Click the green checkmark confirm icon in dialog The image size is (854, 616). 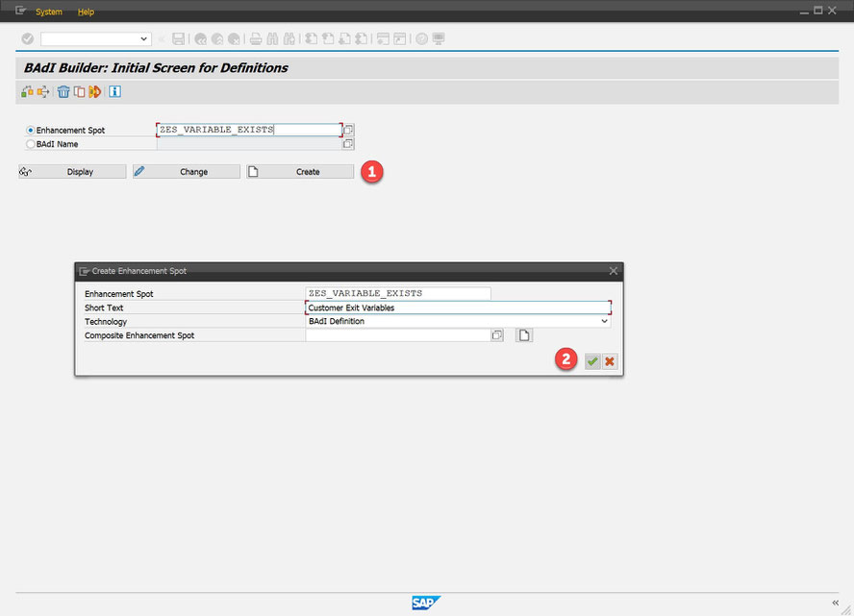click(x=592, y=361)
